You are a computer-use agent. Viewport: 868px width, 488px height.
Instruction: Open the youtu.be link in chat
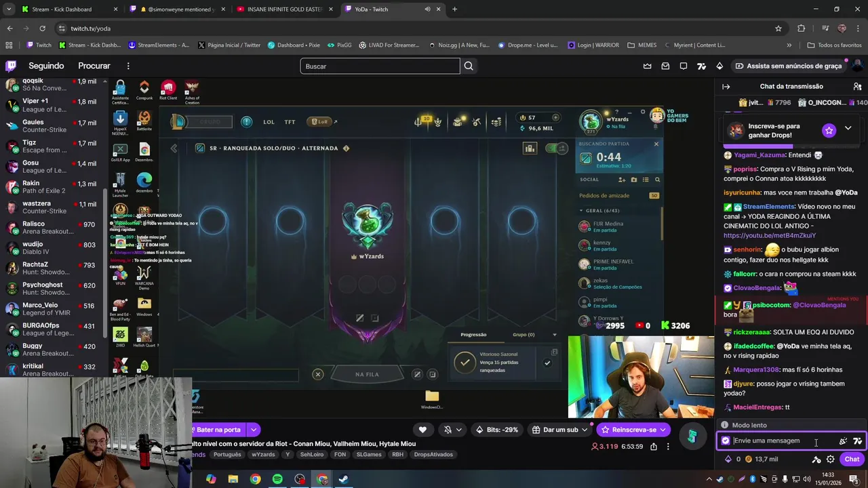(770, 236)
